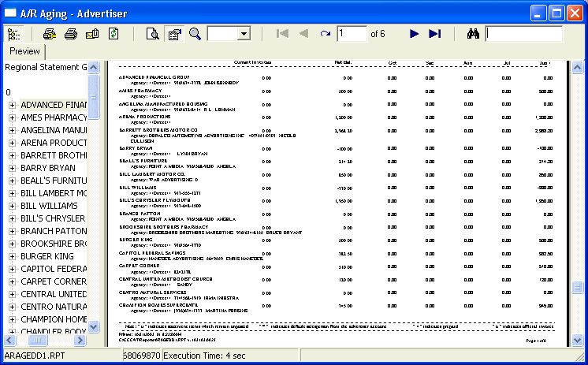Click report scroll down arrow
This screenshot has width=588, height=365.
click(x=577, y=341)
